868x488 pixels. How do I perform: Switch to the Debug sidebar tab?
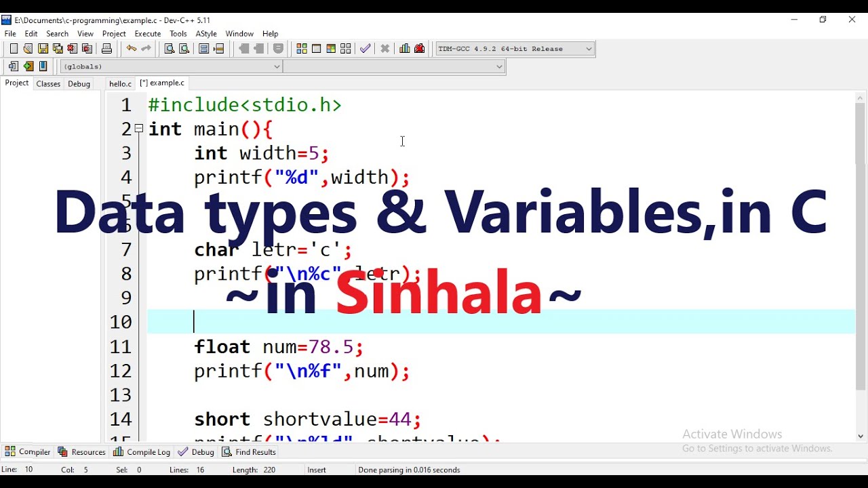click(79, 83)
